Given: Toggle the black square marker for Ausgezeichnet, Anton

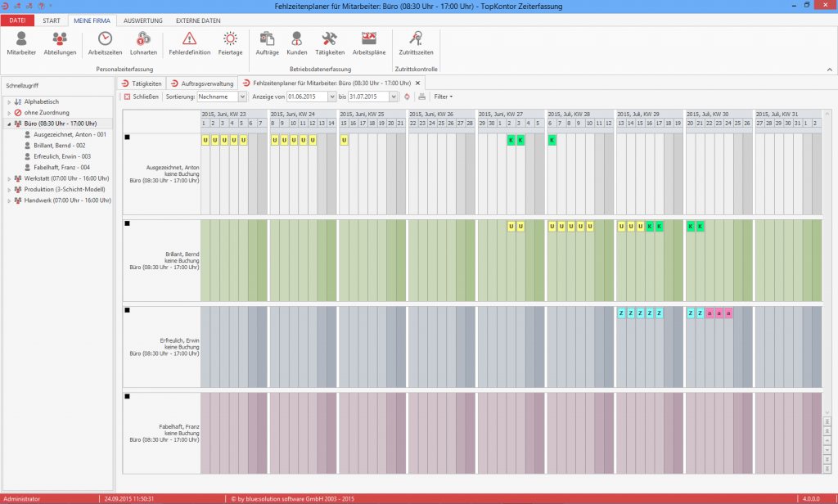Looking at the screenshot, I should pos(127,137).
